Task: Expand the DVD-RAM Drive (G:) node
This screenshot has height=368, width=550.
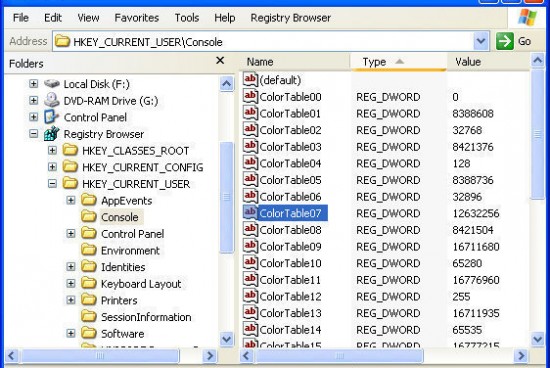Action: (33, 100)
